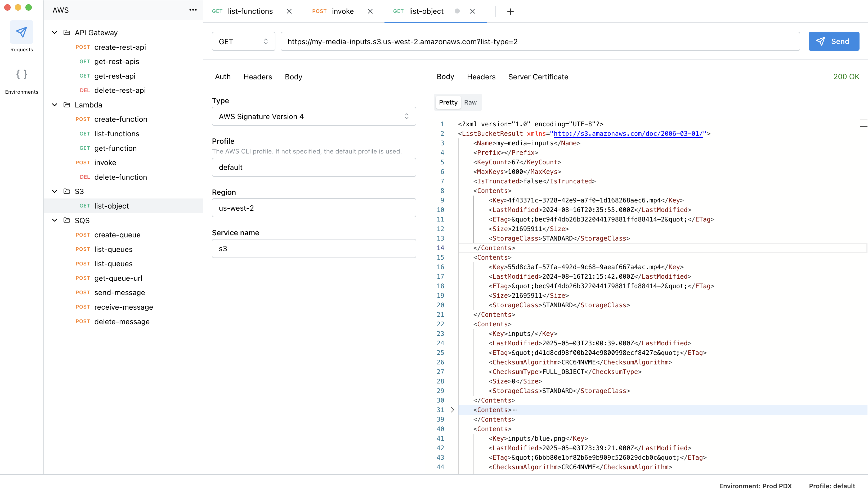
Task: Open the request Body tab
Action: (293, 77)
